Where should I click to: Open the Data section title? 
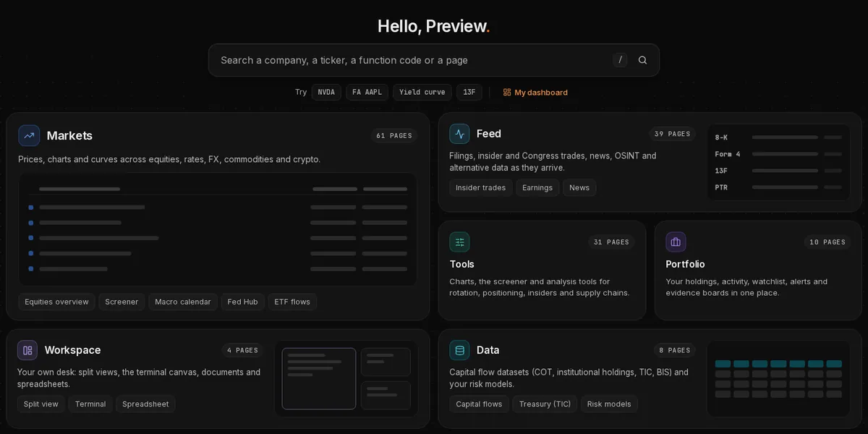[x=488, y=350]
